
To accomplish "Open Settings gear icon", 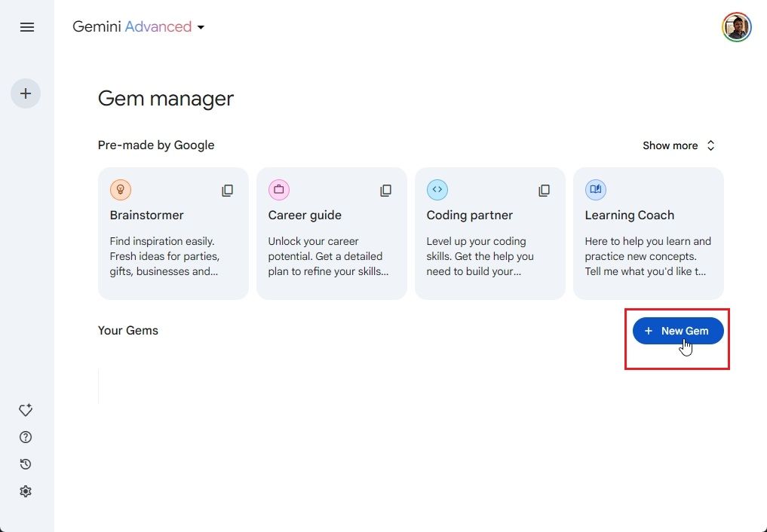I will (x=26, y=491).
